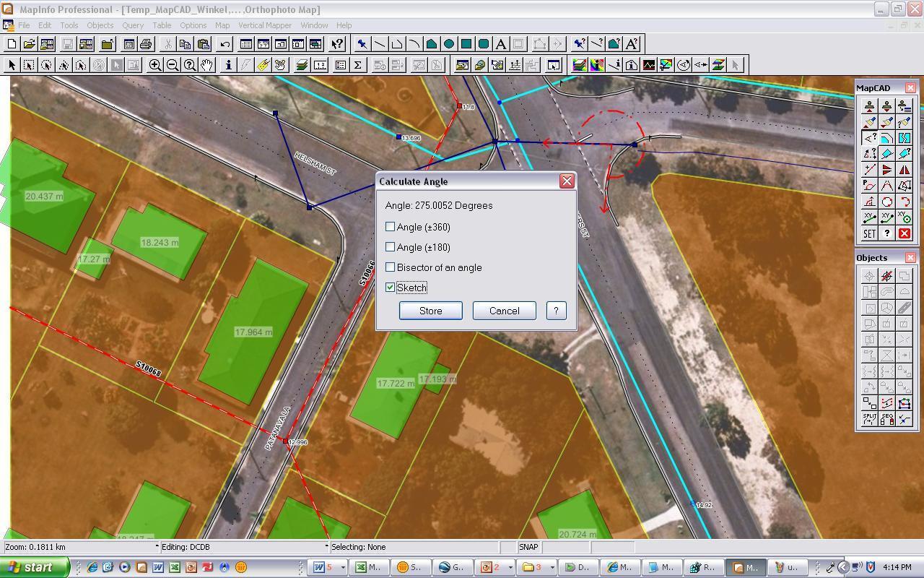The height and width of the screenshot is (578, 924).
Task: Enable Angle (±360) checkbox
Action: click(391, 227)
